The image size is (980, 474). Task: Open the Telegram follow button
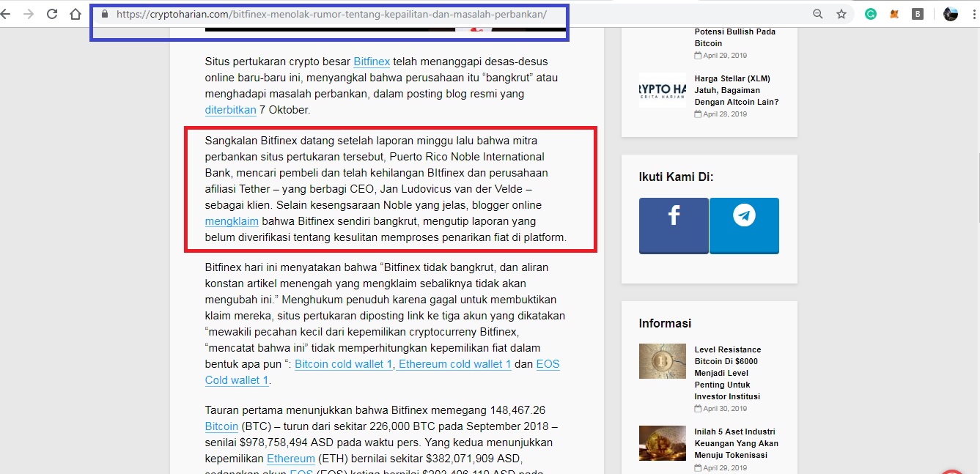(x=744, y=226)
